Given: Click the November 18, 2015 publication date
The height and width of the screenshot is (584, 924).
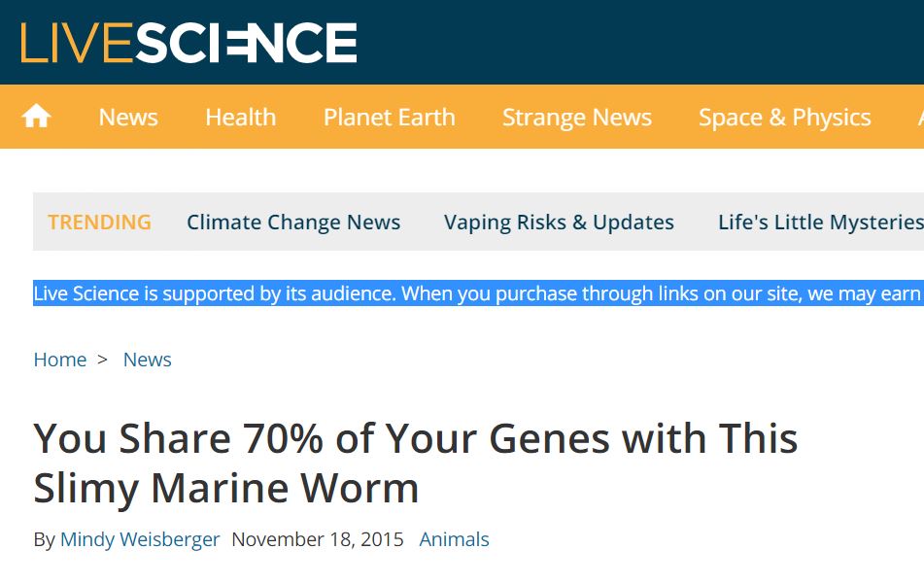Looking at the screenshot, I should [318, 539].
